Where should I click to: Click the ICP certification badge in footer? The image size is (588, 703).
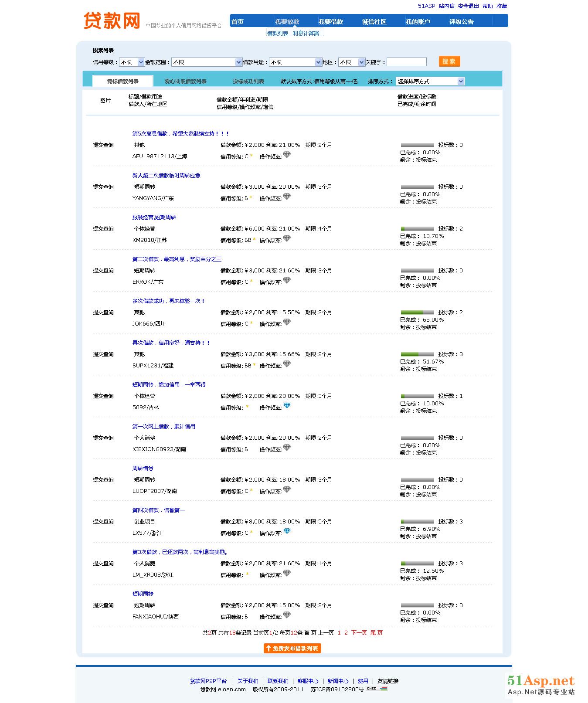point(377,689)
